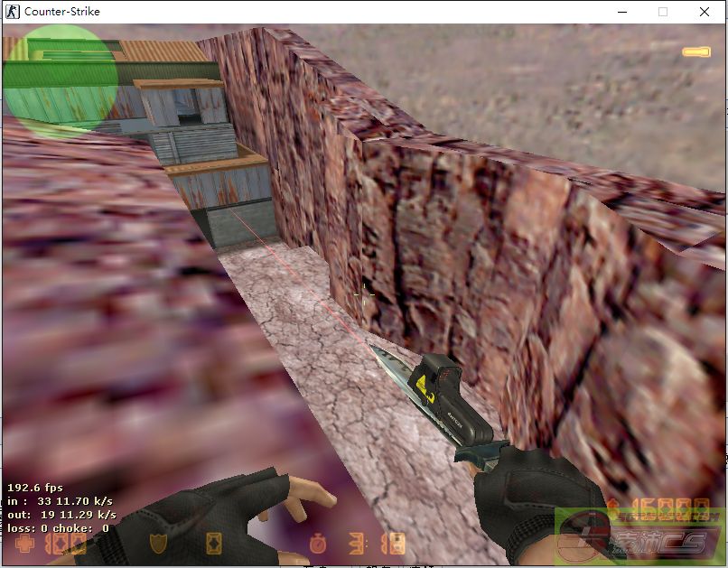Maximize the Counter-Strike window
Image resolution: width=728 pixels, height=568 pixels.
(663, 12)
